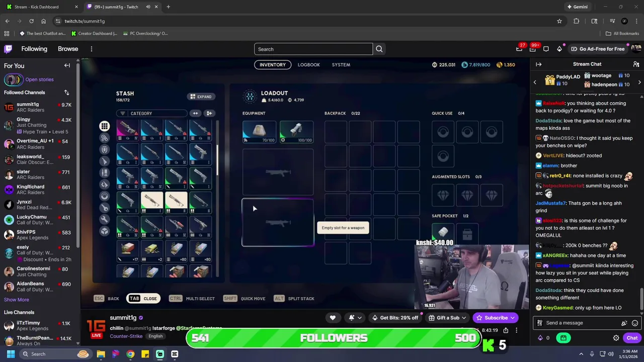Image resolution: width=644 pixels, height=362 pixels.
Task: Show previous gift leaderboard entries arrow
Action: (x=535, y=82)
